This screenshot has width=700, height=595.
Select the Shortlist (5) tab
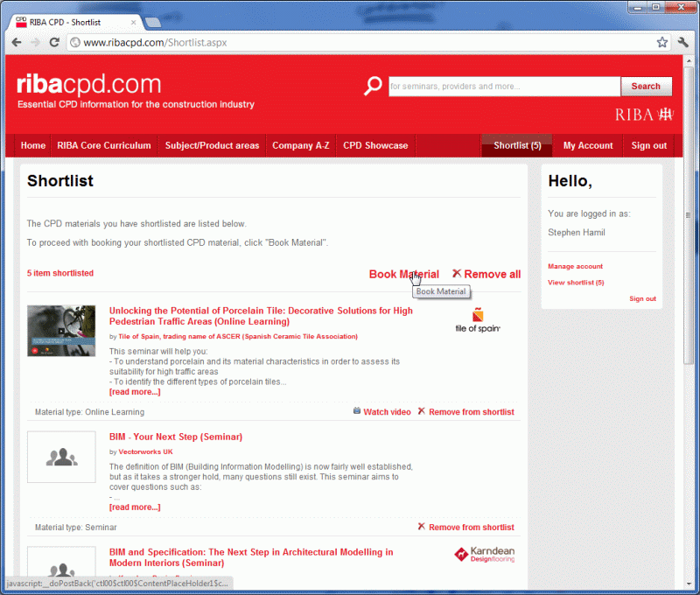click(517, 145)
